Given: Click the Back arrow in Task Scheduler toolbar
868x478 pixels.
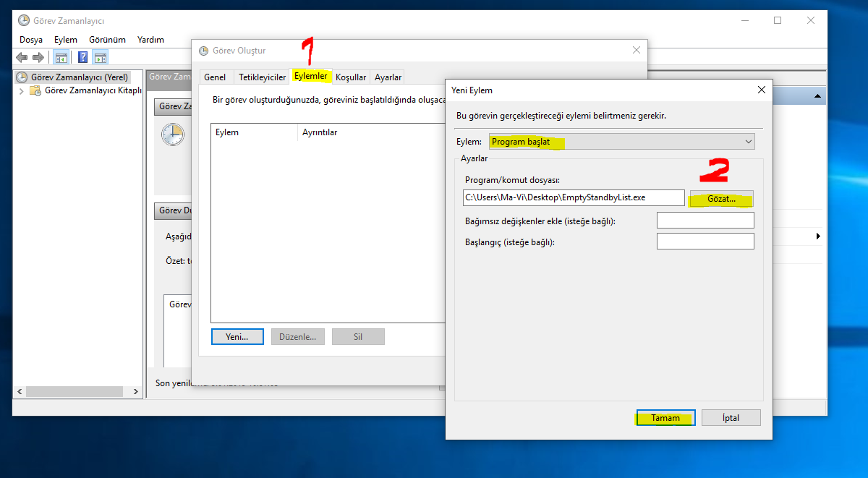Looking at the screenshot, I should tap(22, 57).
